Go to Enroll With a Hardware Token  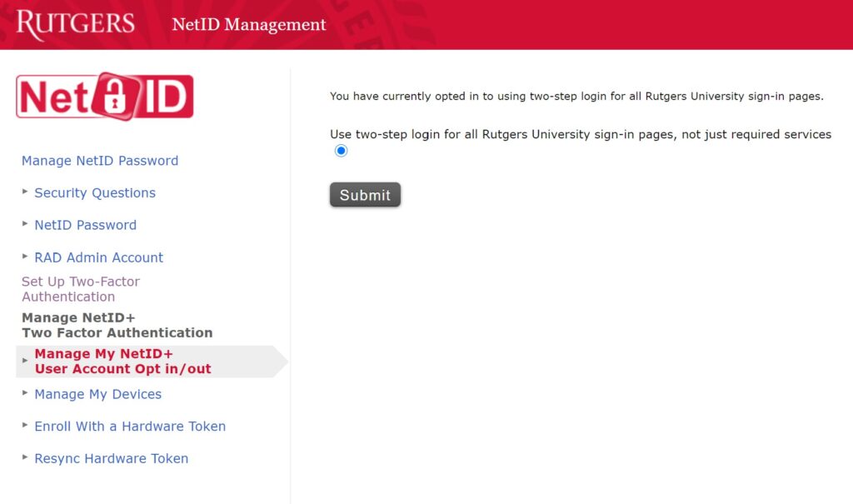click(x=130, y=427)
